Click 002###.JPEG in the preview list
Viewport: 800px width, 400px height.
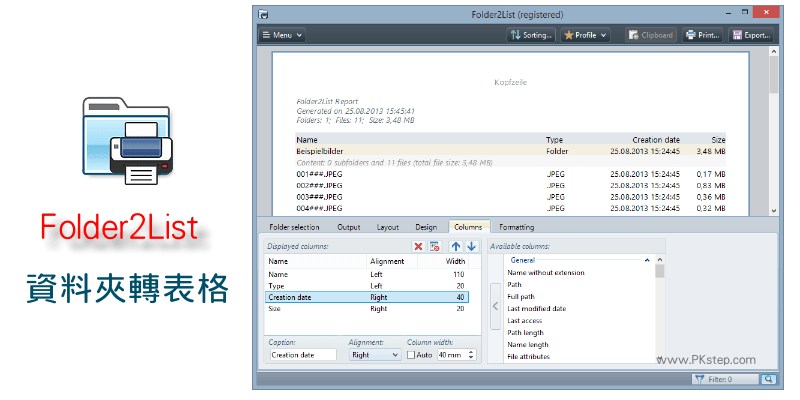[319, 185]
